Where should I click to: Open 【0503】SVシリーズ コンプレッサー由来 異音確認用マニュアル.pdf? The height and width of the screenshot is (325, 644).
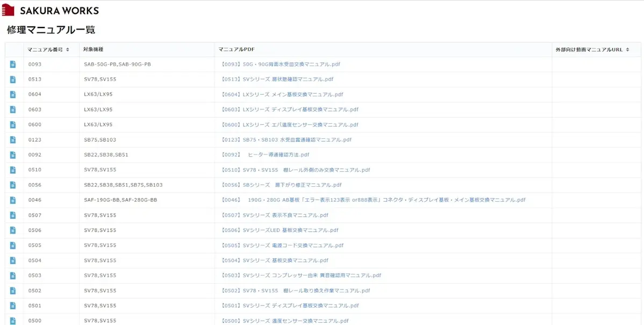pyautogui.click(x=301, y=275)
